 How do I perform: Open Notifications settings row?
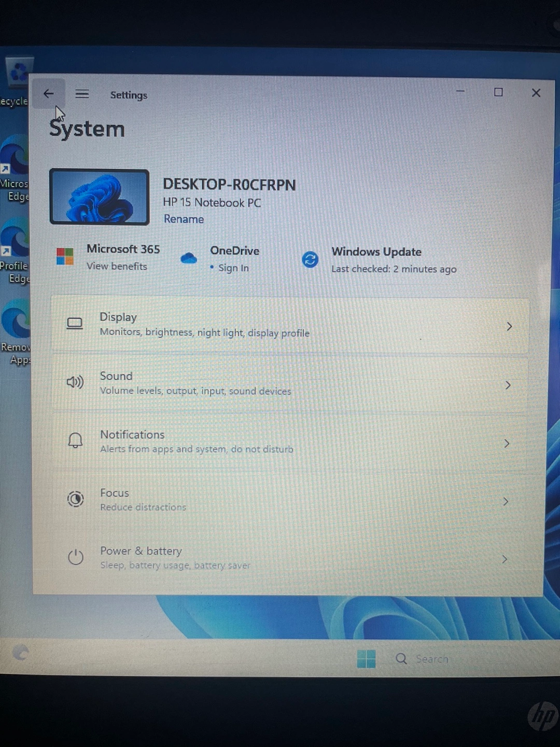click(289, 441)
